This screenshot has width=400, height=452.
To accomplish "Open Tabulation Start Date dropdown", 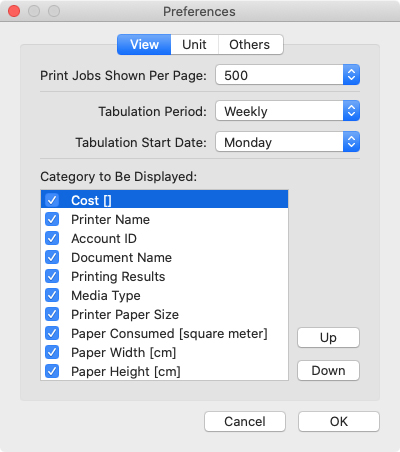I will 287,142.
